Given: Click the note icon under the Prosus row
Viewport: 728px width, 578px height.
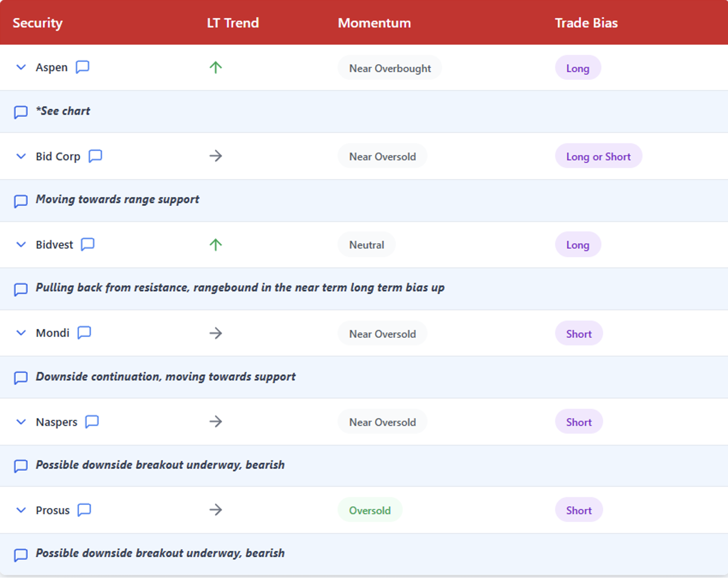Looking at the screenshot, I should click(21, 555).
